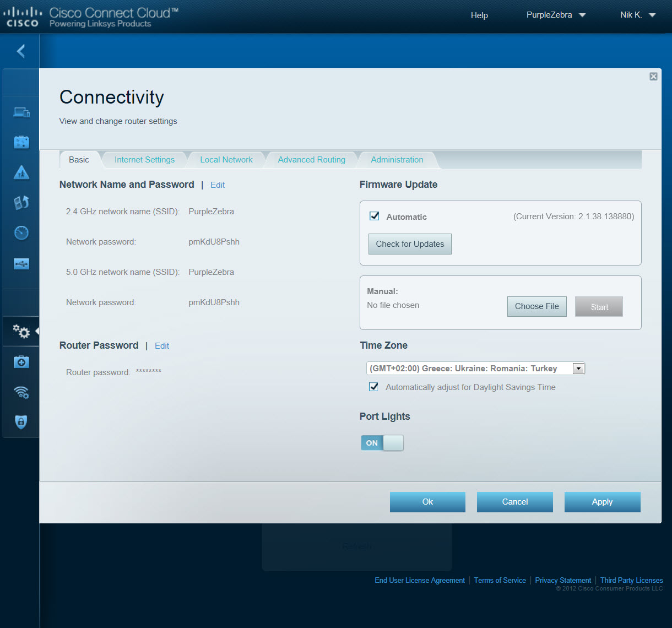The image size is (672, 628).
Task: Edit the Router Password
Action: pos(162,346)
